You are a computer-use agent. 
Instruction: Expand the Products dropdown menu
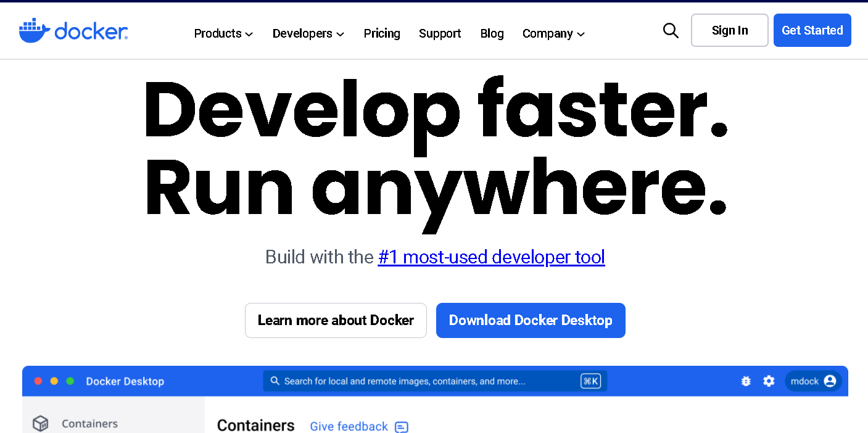[x=223, y=33]
